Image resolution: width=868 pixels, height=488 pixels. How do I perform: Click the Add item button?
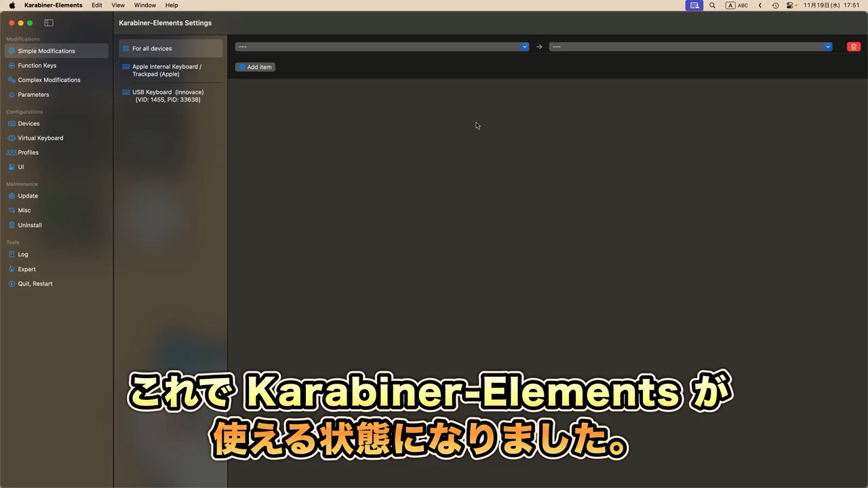coord(255,67)
